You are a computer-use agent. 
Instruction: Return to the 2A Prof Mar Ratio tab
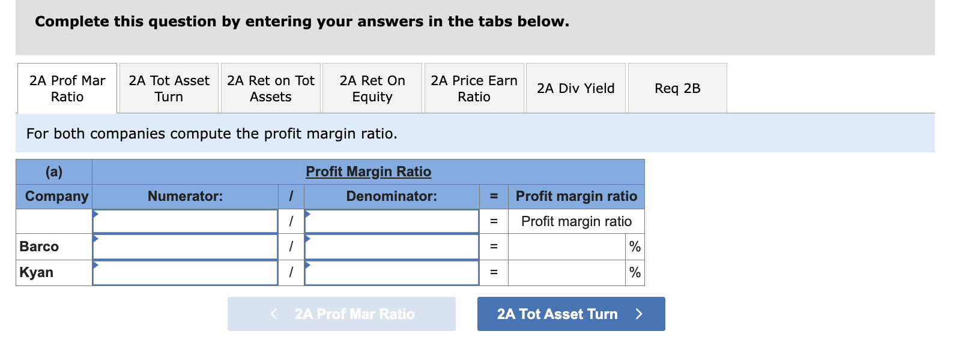pyautogui.click(x=67, y=88)
